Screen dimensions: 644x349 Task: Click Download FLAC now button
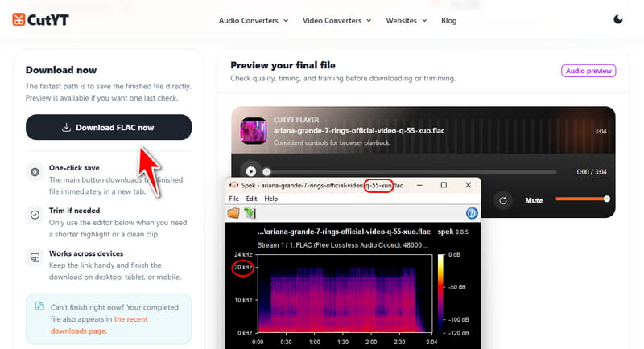tap(109, 127)
